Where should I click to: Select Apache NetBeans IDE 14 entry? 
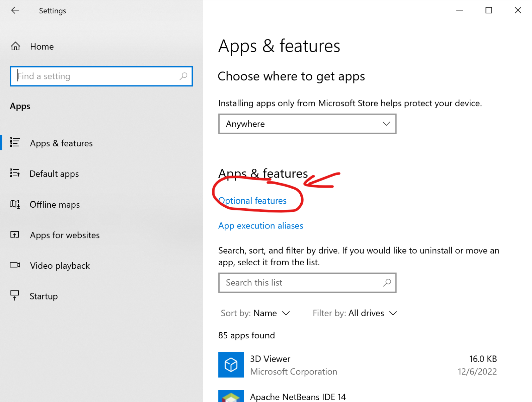point(298,397)
